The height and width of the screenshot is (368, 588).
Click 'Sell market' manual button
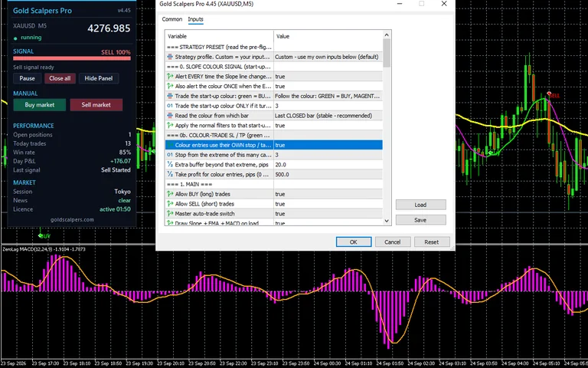point(96,105)
